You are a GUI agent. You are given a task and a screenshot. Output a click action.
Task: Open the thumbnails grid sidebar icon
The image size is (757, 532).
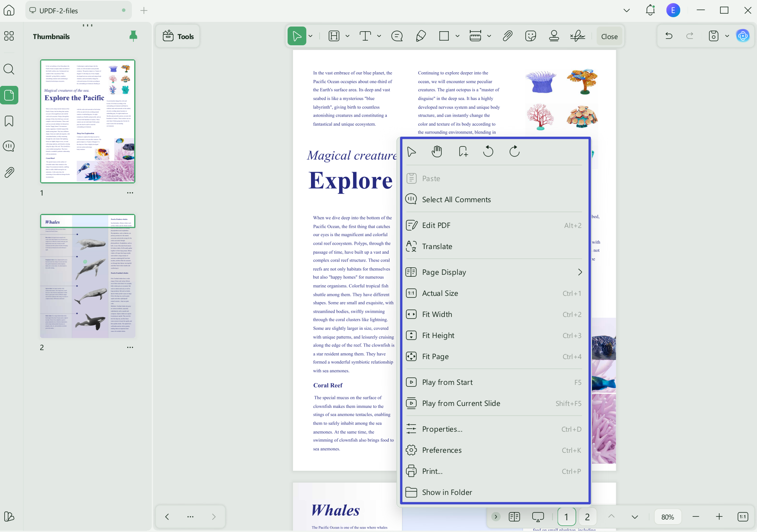pyautogui.click(x=9, y=36)
